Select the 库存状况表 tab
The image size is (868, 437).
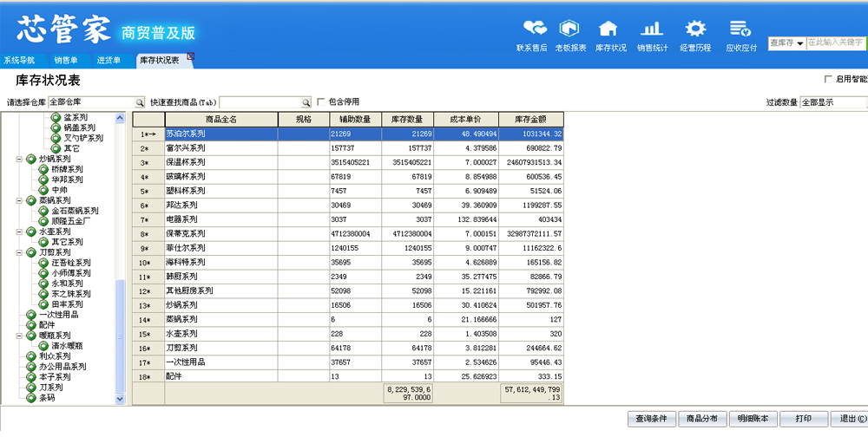[x=160, y=61]
